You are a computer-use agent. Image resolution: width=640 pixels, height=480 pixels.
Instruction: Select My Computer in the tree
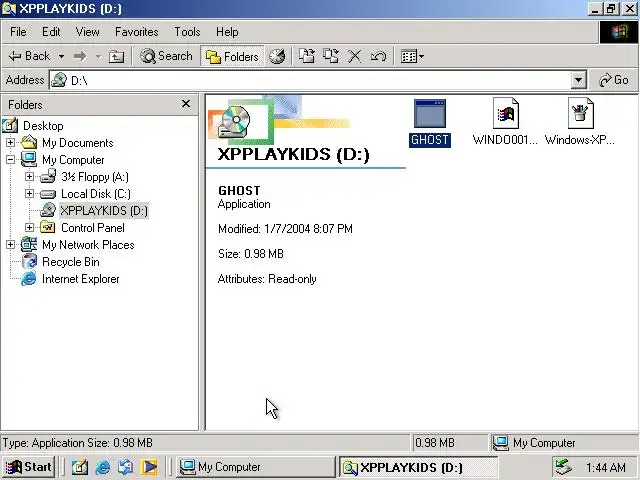[73, 160]
